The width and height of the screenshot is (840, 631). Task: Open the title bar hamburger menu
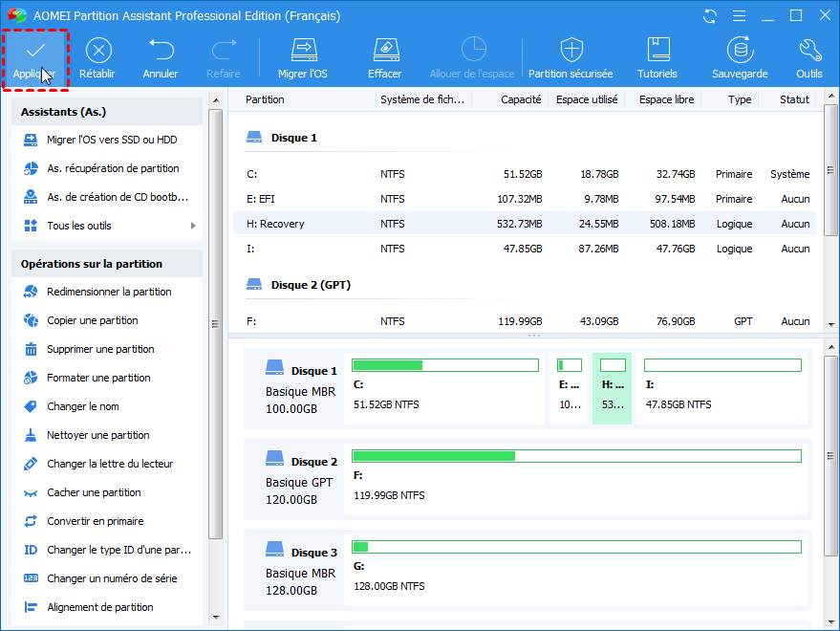738,16
